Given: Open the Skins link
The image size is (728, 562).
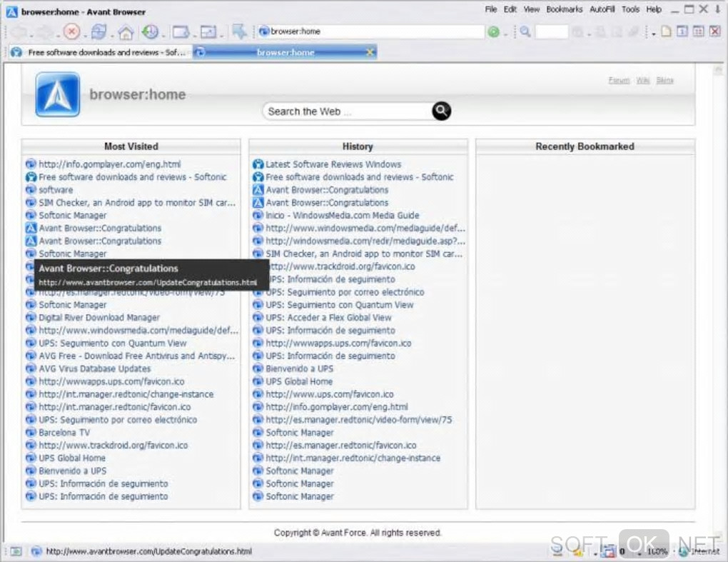Looking at the screenshot, I should click(x=665, y=81).
